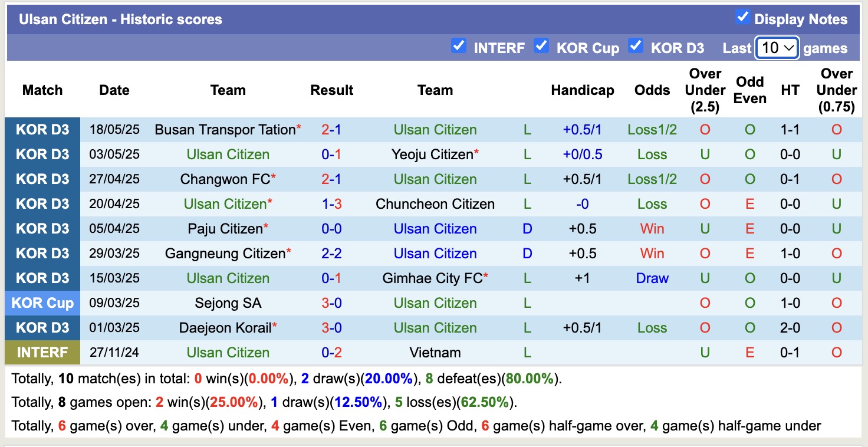The height and width of the screenshot is (447, 868).
Task: Click the Draw odds for Gimhae City match
Action: [x=652, y=278]
